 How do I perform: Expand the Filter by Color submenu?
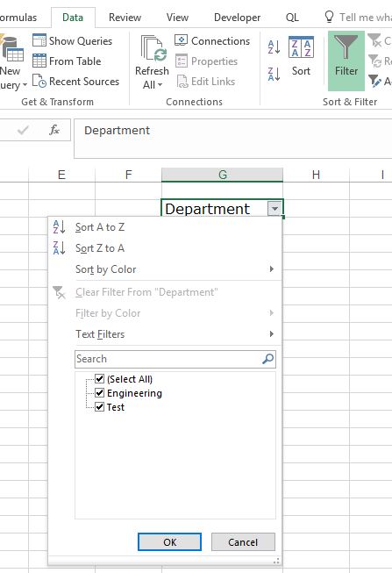click(x=272, y=312)
